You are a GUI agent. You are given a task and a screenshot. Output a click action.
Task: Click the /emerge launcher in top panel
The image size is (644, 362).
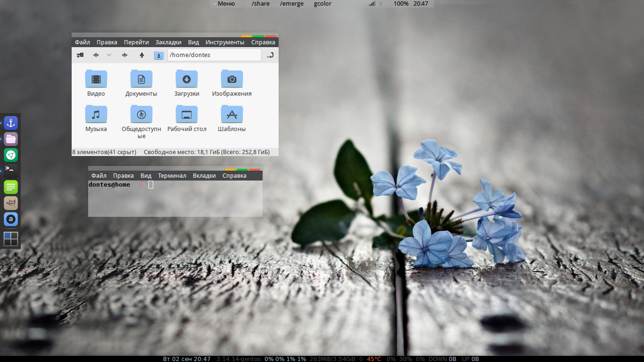[292, 4]
